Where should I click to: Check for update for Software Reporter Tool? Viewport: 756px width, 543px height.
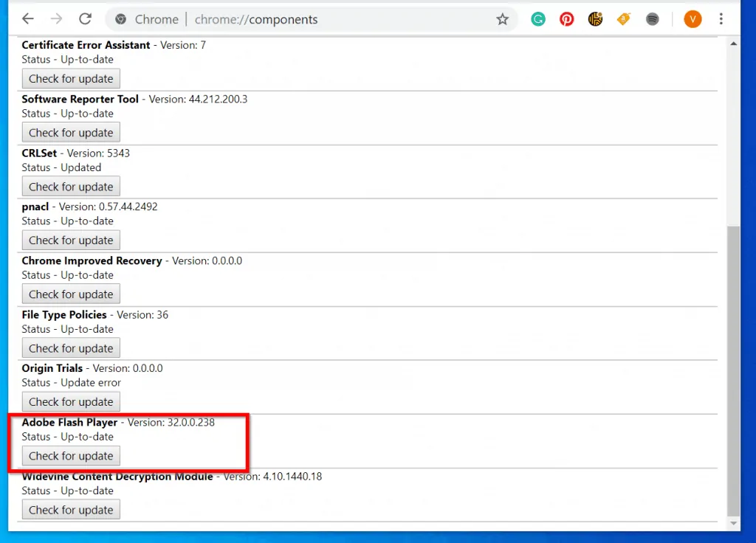71,133
